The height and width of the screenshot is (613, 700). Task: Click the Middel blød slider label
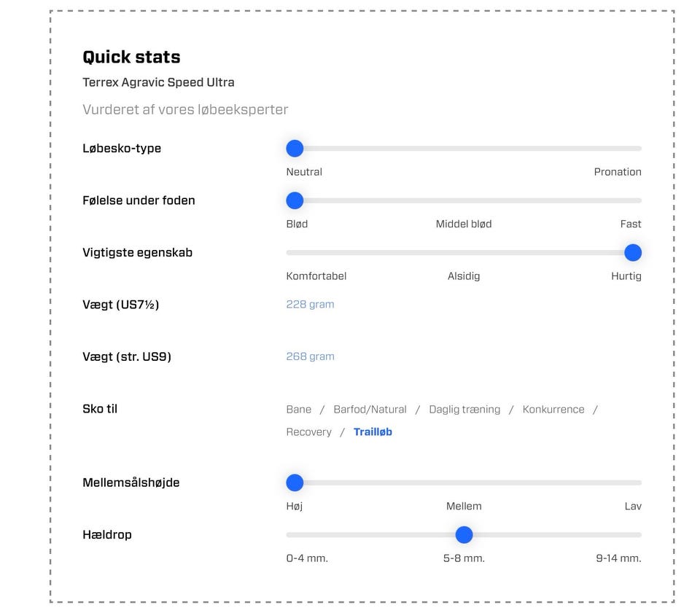464,224
